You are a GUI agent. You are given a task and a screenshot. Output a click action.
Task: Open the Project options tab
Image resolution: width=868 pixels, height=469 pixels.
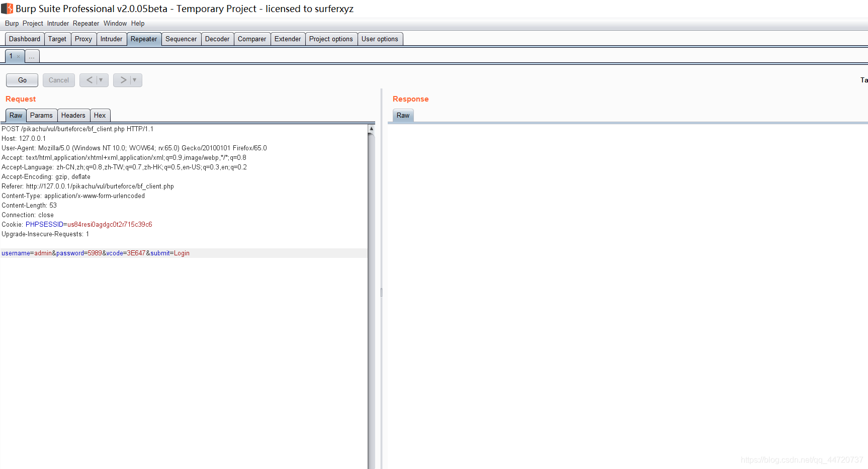[331, 39]
